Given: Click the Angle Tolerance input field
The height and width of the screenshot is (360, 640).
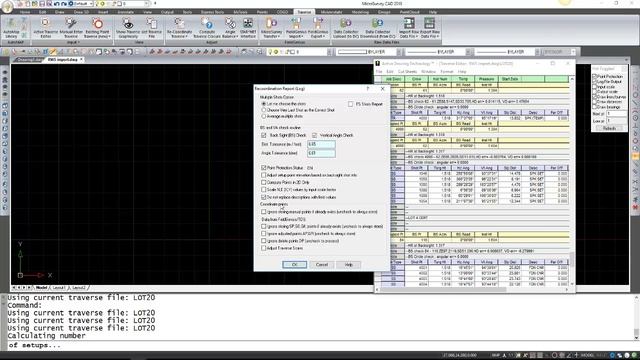Looking at the screenshot, I should coord(321,153).
